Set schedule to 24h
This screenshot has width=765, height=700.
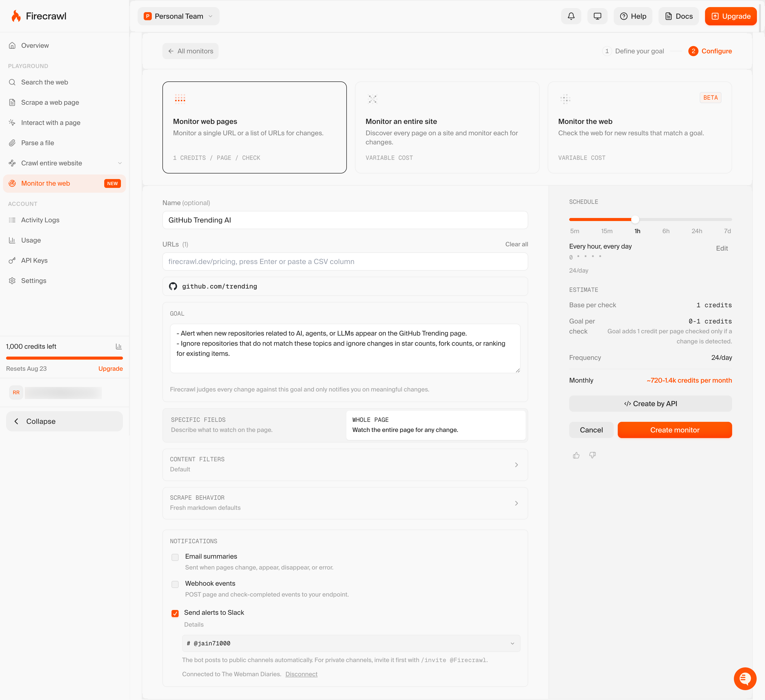click(x=696, y=231)
